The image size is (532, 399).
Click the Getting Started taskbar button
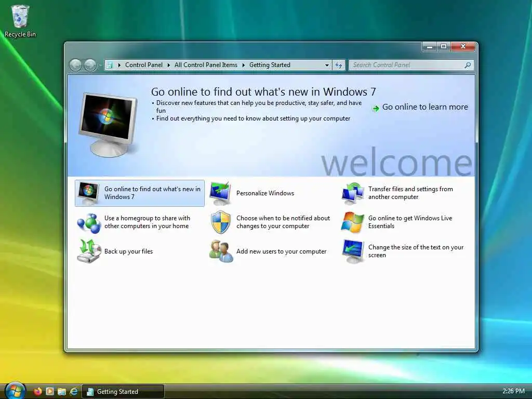(x=123, y=392)
